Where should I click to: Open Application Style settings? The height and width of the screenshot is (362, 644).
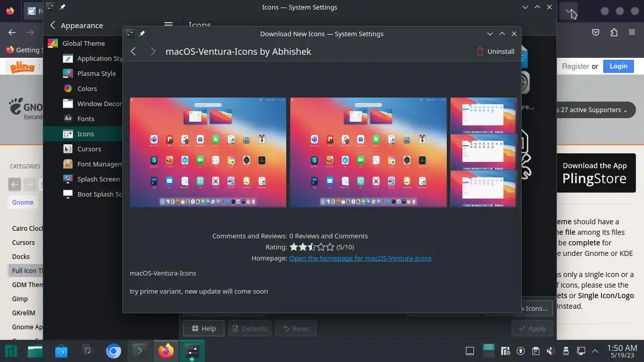(x=84, y=58)
